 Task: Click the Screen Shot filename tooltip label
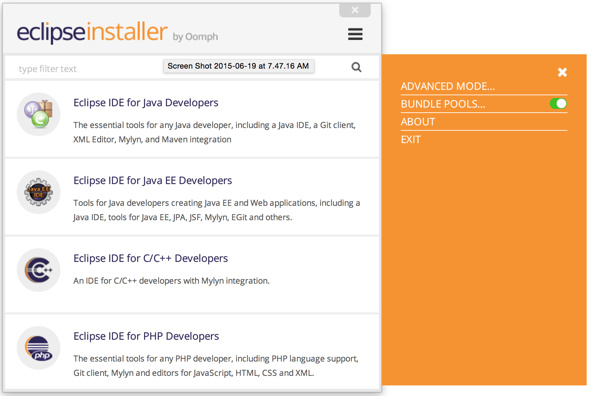point(238,66)
